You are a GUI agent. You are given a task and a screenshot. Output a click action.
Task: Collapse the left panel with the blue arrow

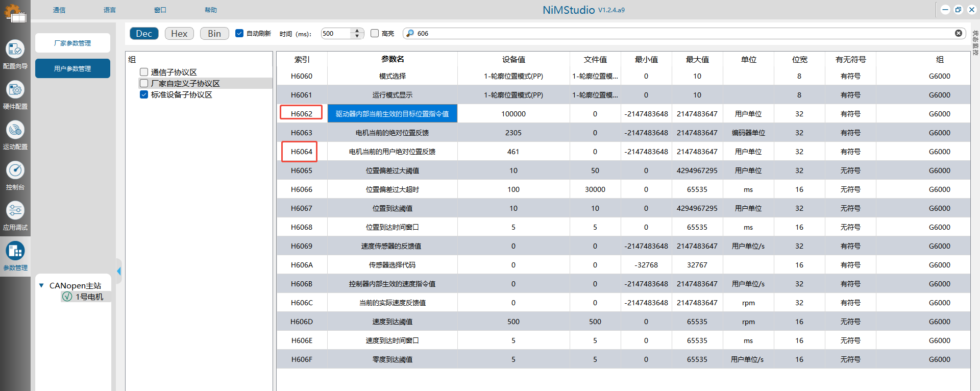point(119,271)
